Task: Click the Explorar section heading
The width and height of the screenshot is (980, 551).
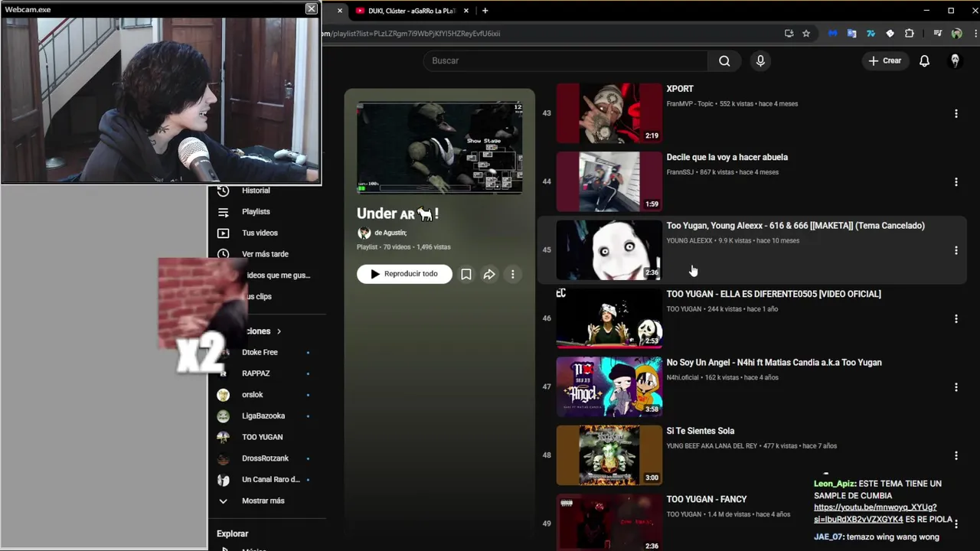Action: [x=232, y=534]
